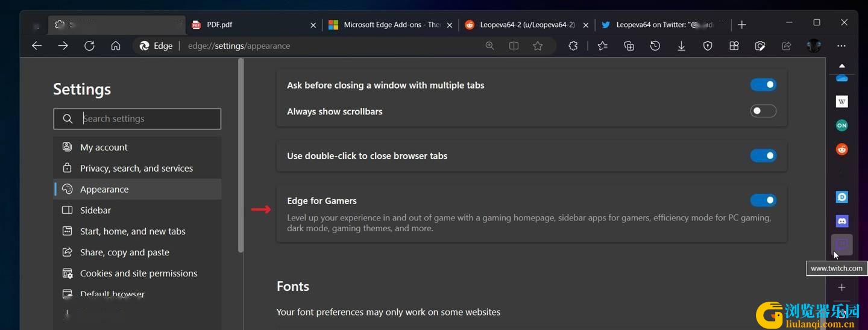This screenshot has height=330, width=868.
Task: Open Collections from the toolbar
Action: point(629,46)
